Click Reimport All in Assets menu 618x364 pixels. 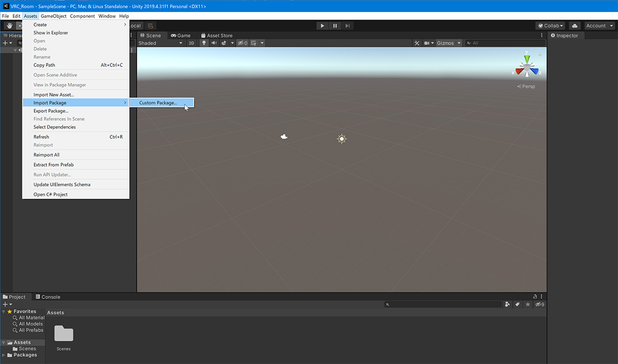pyautogui.click(x=76, y=154)
